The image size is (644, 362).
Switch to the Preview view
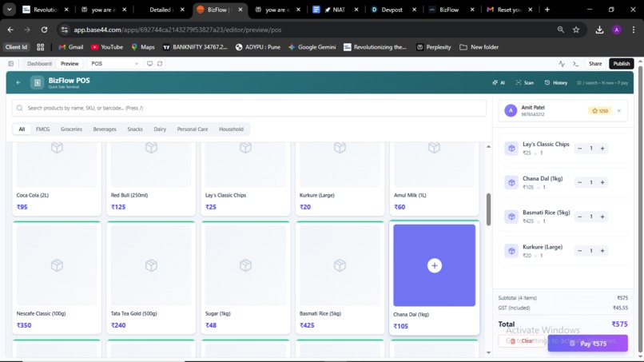[70, 64]
